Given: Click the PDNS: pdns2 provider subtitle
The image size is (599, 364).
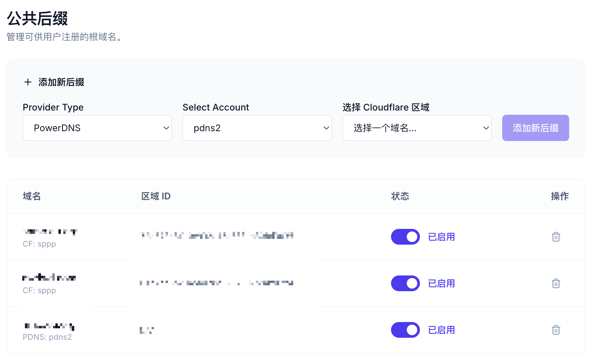Looking at the screenshot, I should pos(47,337).
